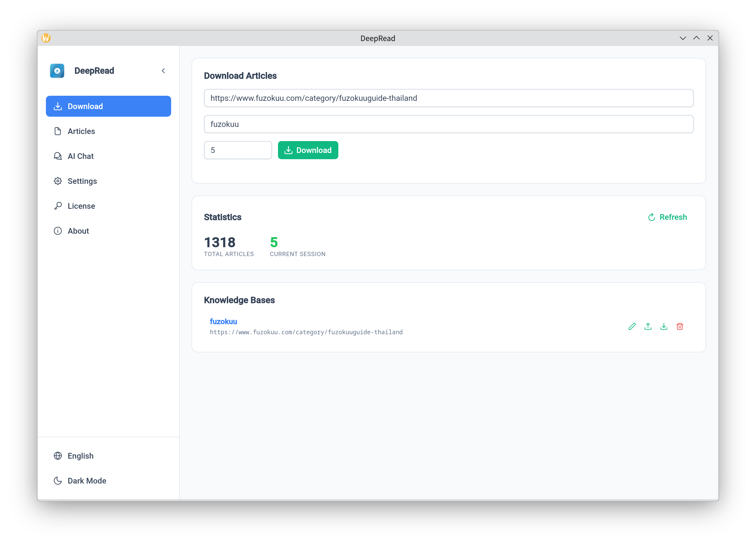
Task: Switch language using the English option
Action: coord(80,456)
